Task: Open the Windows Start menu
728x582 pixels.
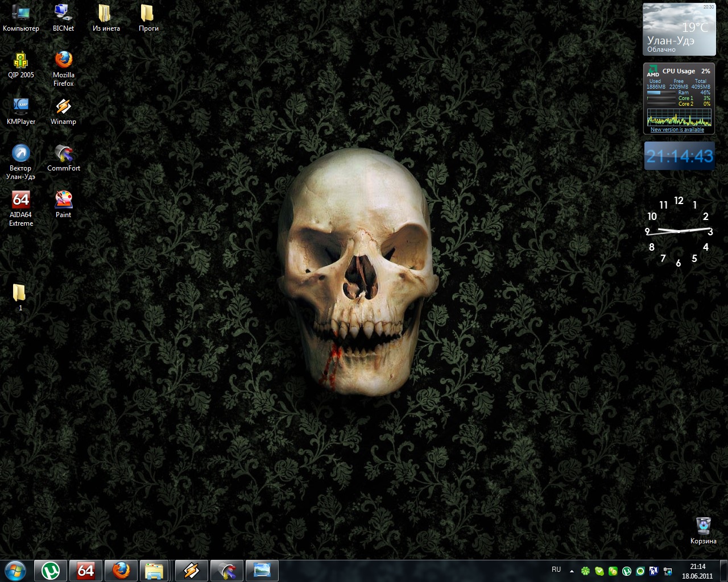Action: tap(15, 570)
